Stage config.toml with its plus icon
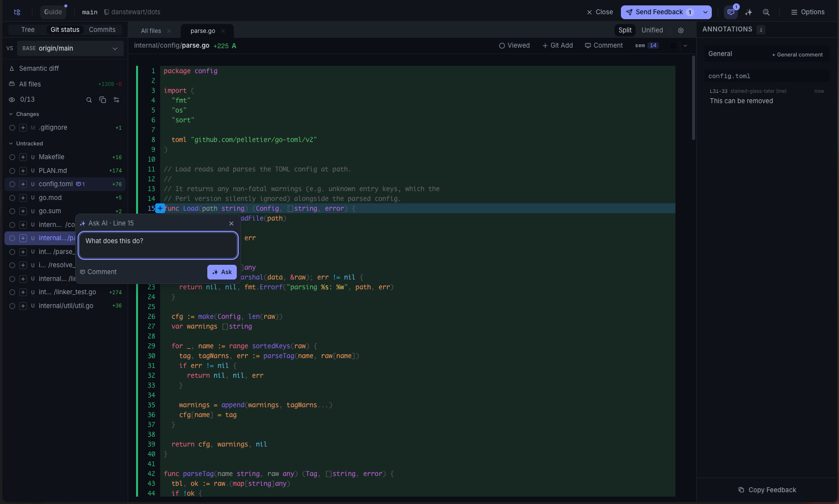The width and height of the screenshot is (839, 504). pyautogui.click(x=23, y=184)
